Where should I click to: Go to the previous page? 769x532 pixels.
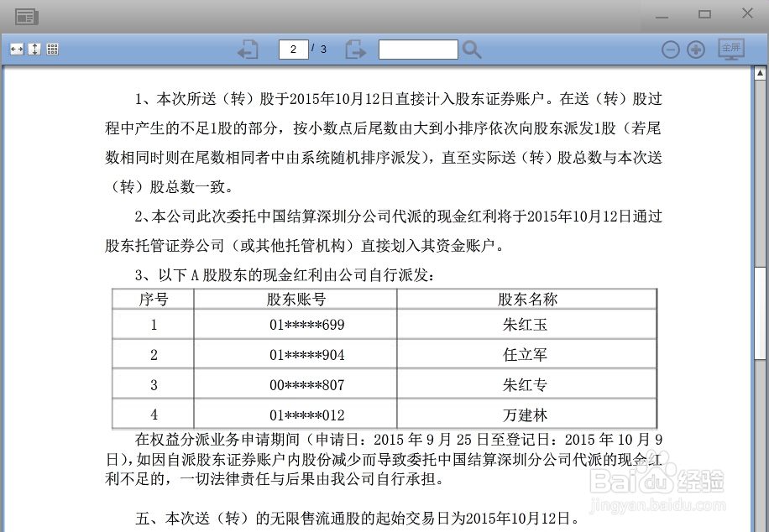[x=248, y=50]
